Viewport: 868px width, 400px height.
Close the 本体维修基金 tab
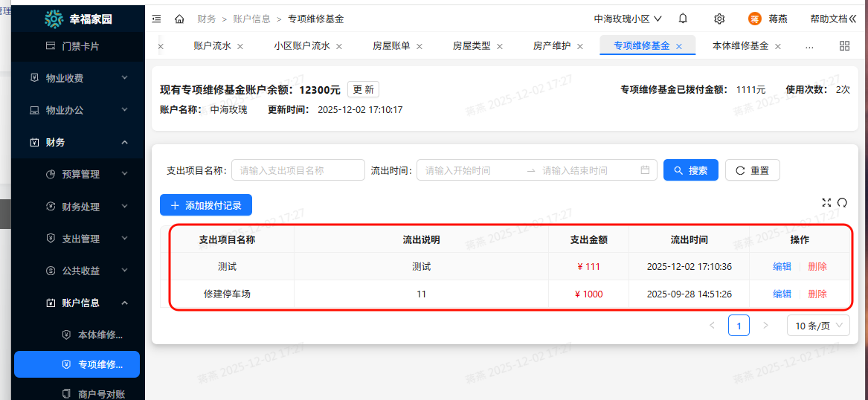[778, 47]
